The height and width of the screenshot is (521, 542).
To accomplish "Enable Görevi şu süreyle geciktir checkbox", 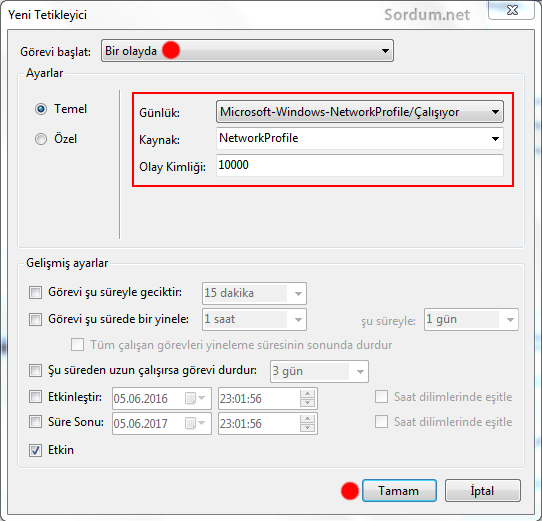I will tap(35, 292).
